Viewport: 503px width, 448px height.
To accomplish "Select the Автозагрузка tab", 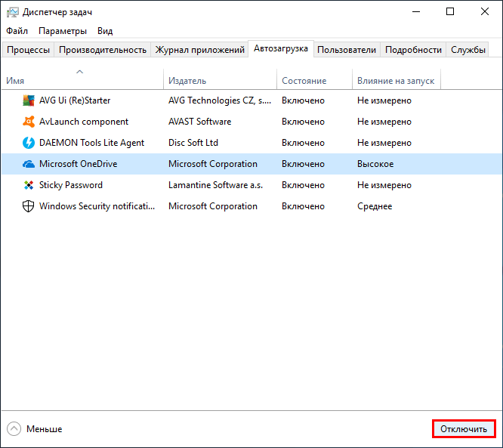I will click(x=281, y=49).
